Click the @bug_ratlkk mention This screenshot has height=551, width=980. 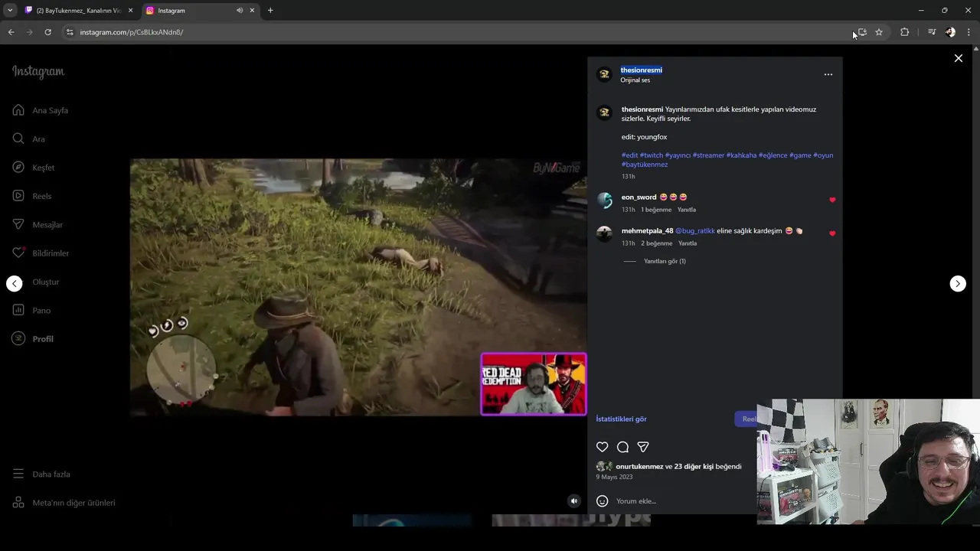[695, 231]
